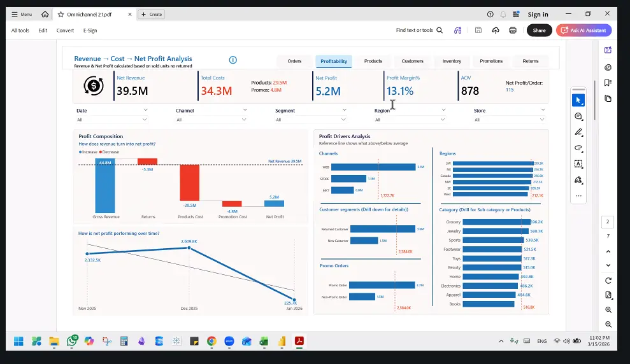Click Sign in
This screenshot has width=630, height=364.
click(538, 15)
